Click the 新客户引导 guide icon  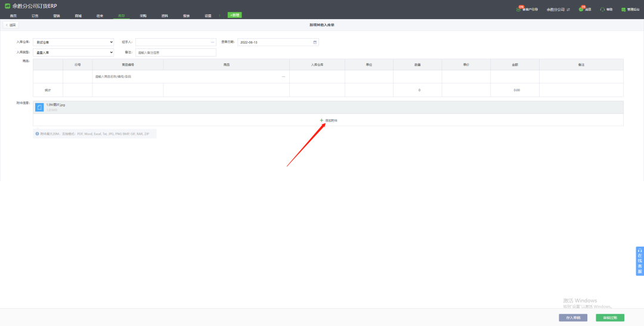519,9
